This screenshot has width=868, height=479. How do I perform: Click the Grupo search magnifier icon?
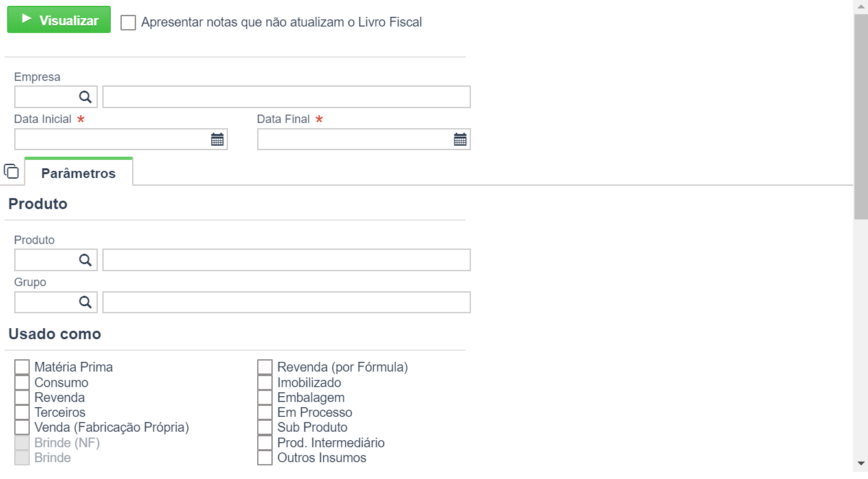86,302
